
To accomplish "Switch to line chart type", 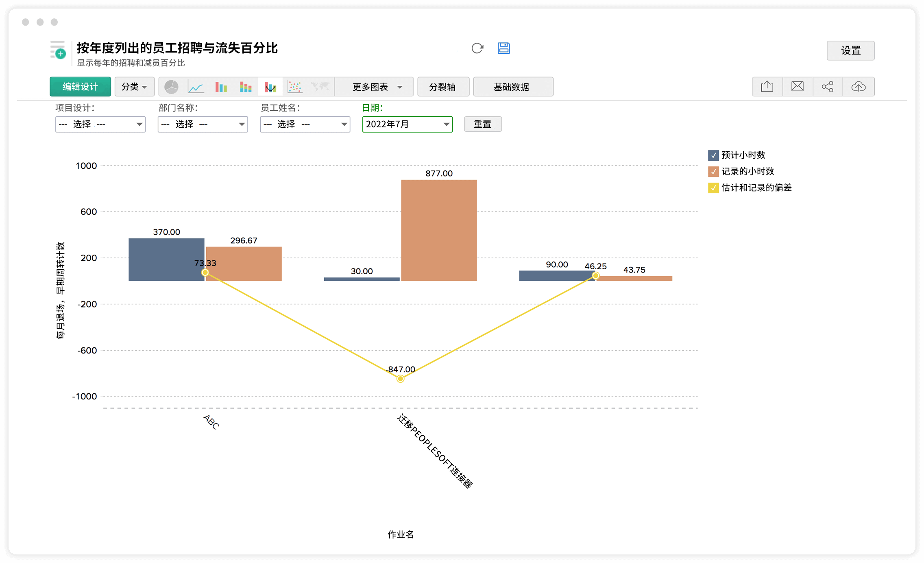I will coord(196,87).
